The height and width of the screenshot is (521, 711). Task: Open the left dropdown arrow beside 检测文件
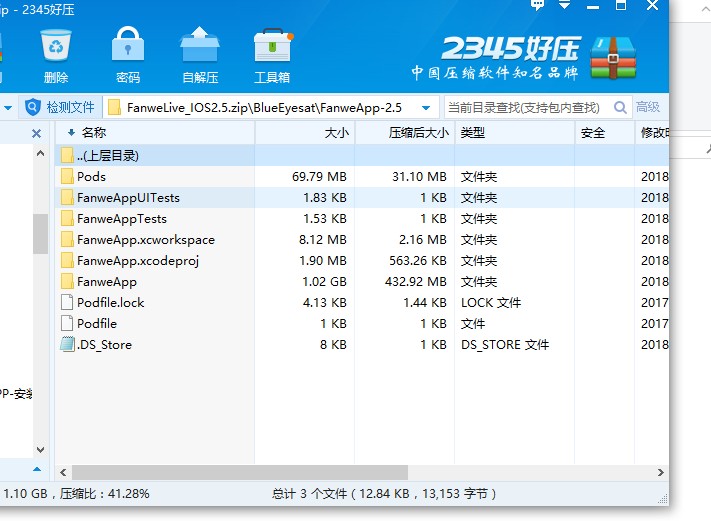(x=8, y=108)
